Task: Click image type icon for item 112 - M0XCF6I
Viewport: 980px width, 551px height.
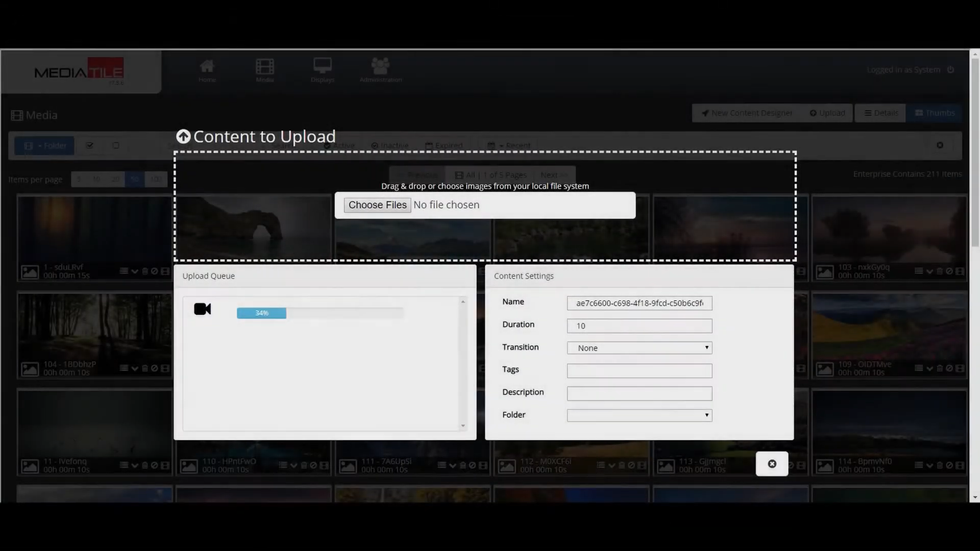Action: [x=507, y=466]
